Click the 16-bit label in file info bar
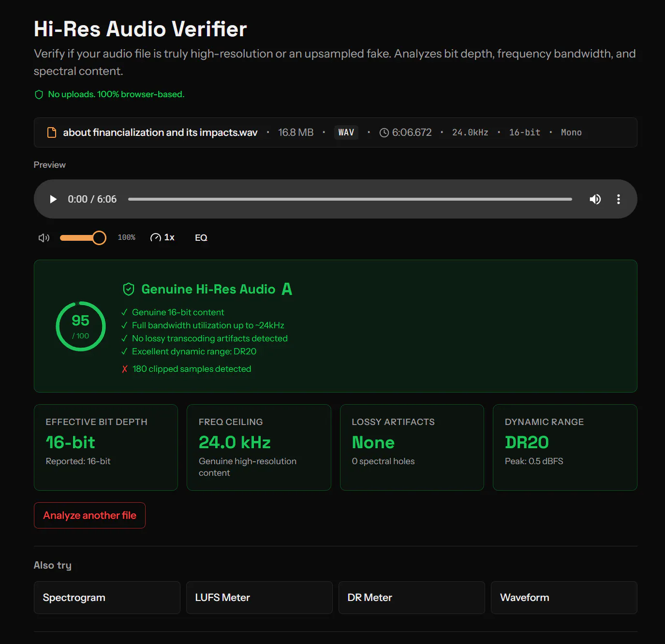 525,132
